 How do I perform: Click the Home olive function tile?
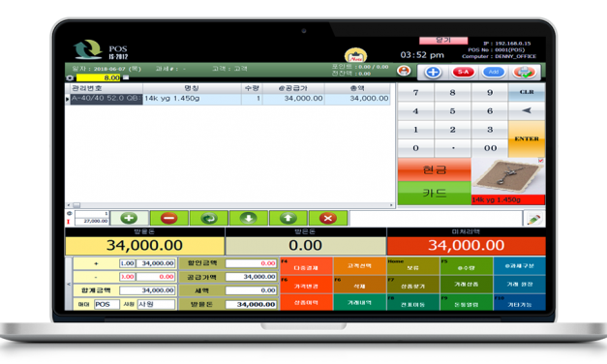click(x=413, y=266)
